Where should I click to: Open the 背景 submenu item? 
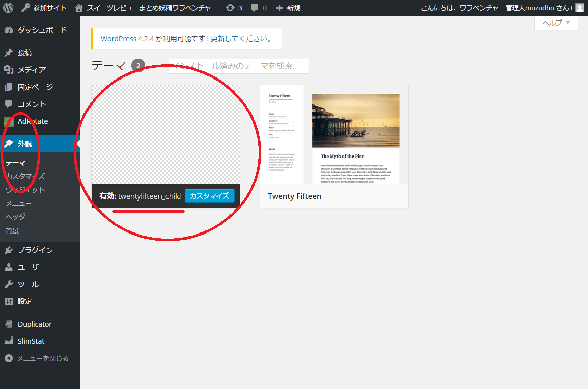[12, 230]
